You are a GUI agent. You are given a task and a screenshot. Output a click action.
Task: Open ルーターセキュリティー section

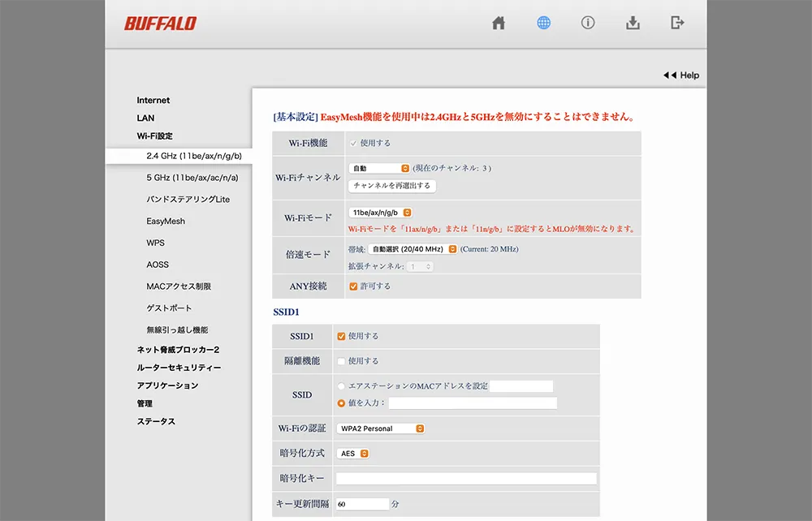click(179, 368)
